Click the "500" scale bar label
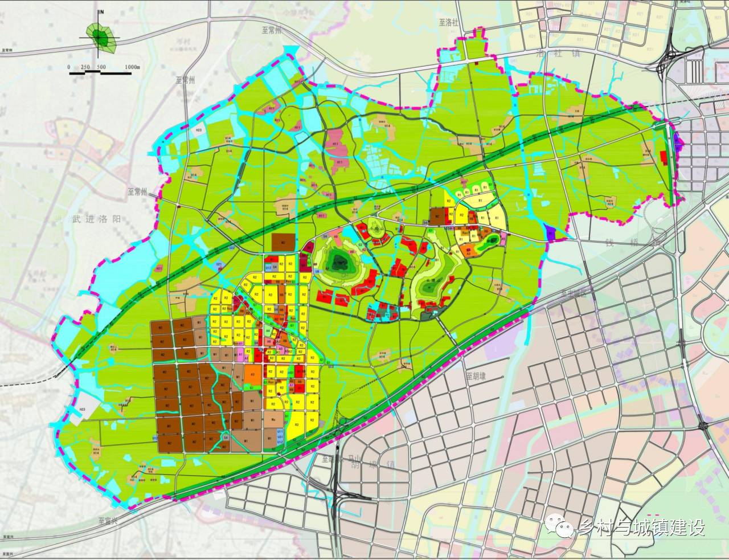This screenshot has height=560, width=729. (x=101, y=67)
